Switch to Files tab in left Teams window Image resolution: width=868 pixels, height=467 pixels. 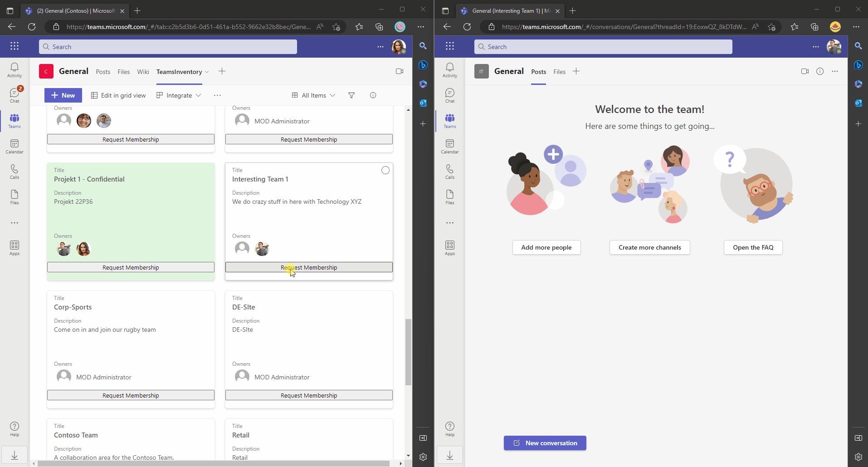(124, 72)
